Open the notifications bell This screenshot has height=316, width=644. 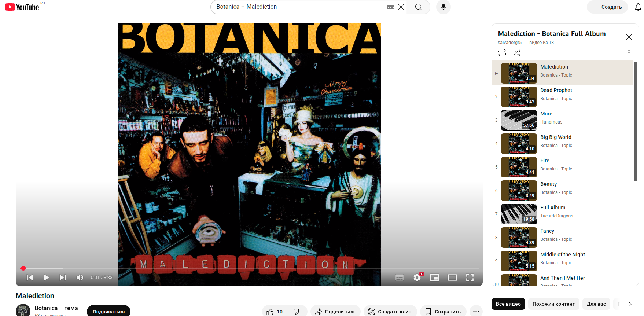point(638,7)
